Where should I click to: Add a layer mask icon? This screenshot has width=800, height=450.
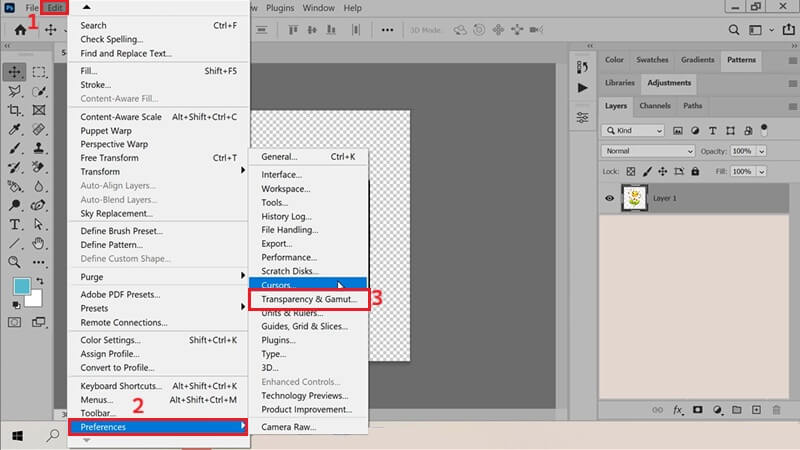click(697, 410)
